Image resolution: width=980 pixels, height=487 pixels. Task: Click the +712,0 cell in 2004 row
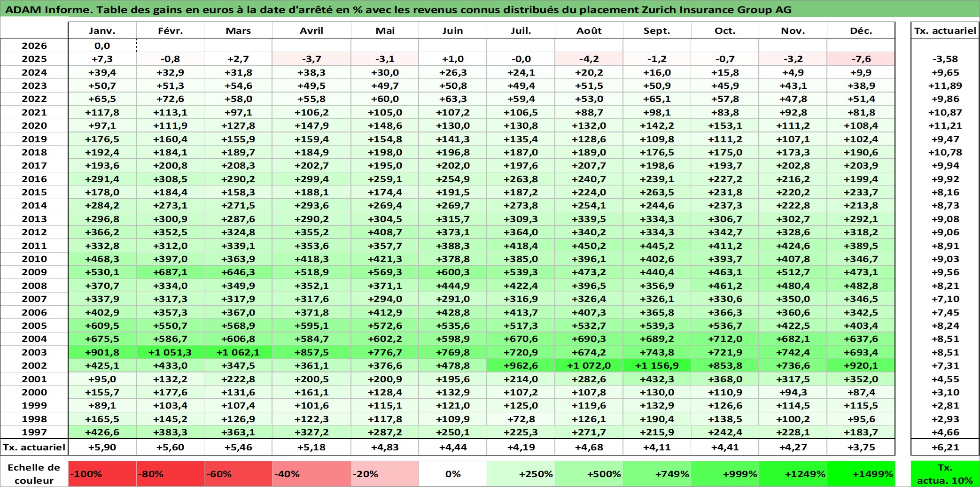click(725, 339)
